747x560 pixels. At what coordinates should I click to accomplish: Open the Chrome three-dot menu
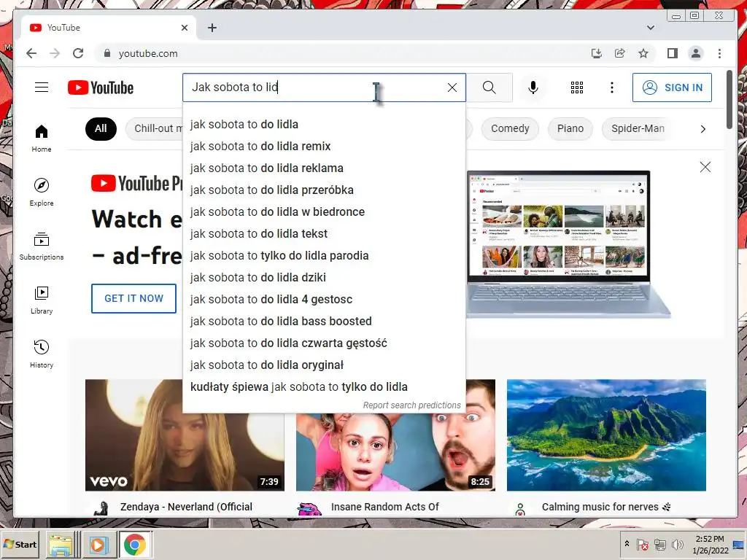click(x=719, y=53)
